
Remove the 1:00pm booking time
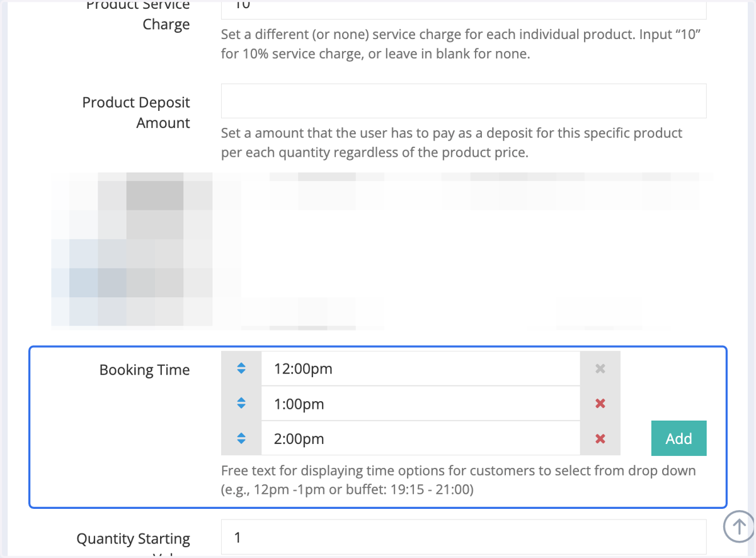[x=600, y=403]
